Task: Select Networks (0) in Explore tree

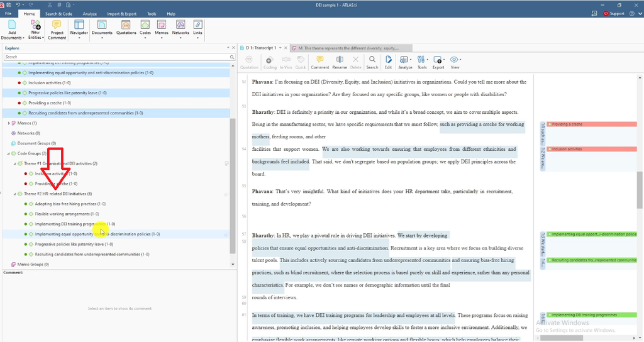Action: (29, 133)
